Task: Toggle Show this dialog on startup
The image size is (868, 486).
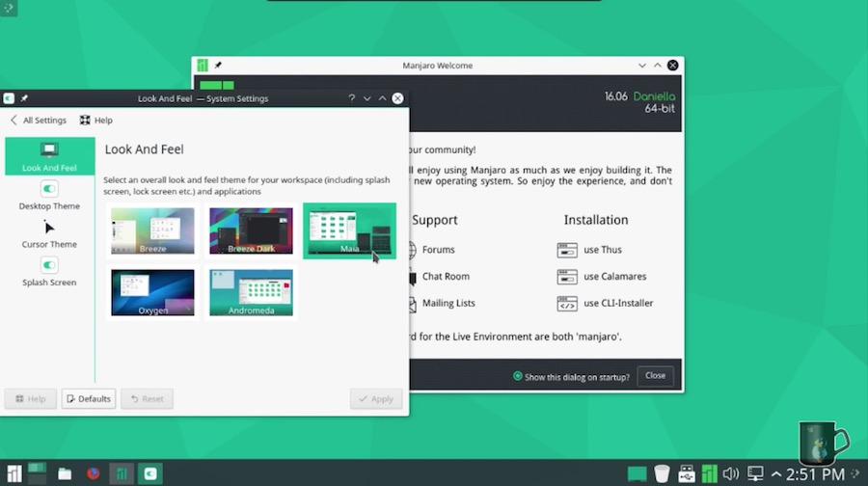Action: coord(571,376)
